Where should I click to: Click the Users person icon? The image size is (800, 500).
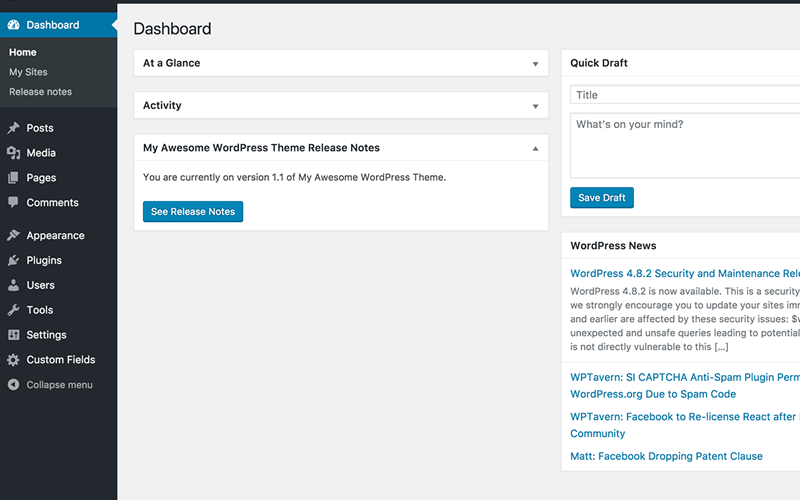click(13, 285)
